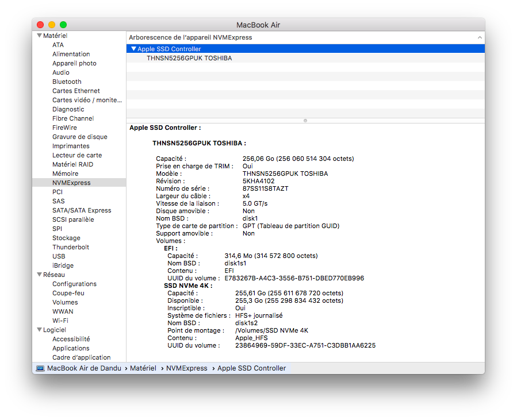517x420 pixels.
Task: Click the Apple SSD Controller tree row
Action: point(305,49)
